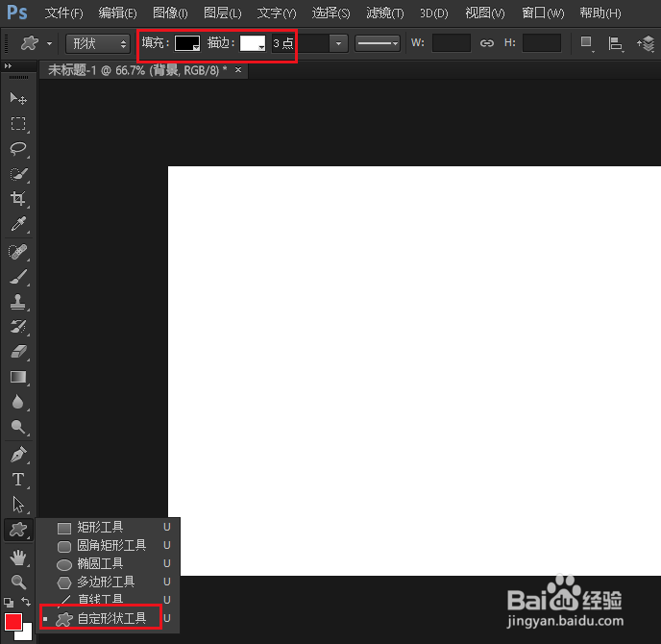Select the Dodge tool

(x=17, y=427)
